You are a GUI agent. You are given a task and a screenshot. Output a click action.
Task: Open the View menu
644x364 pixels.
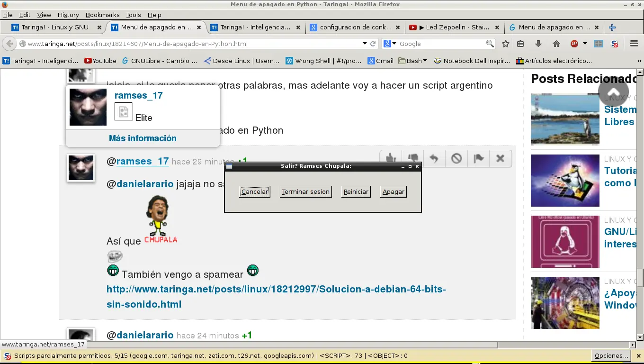44,15
